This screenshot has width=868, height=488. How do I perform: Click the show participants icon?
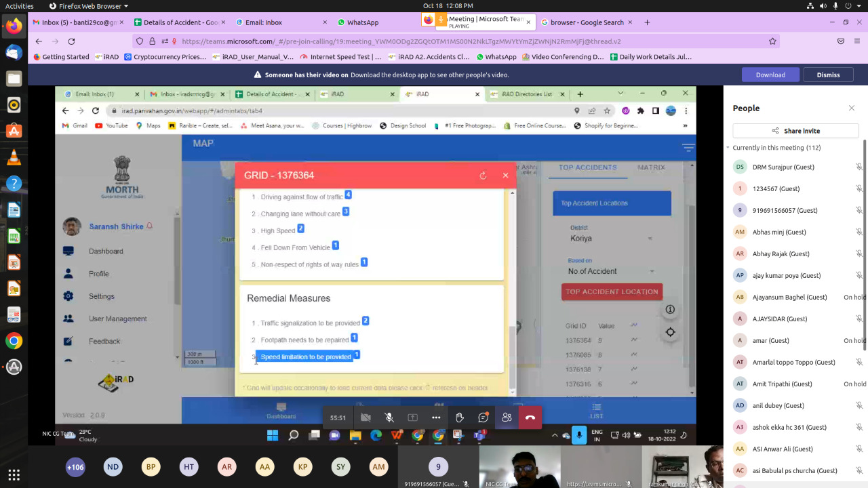(507, 418)
